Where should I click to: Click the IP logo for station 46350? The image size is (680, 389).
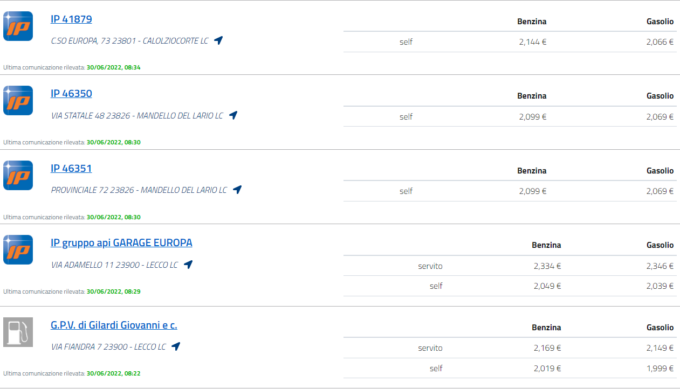(x=18, y=101)
